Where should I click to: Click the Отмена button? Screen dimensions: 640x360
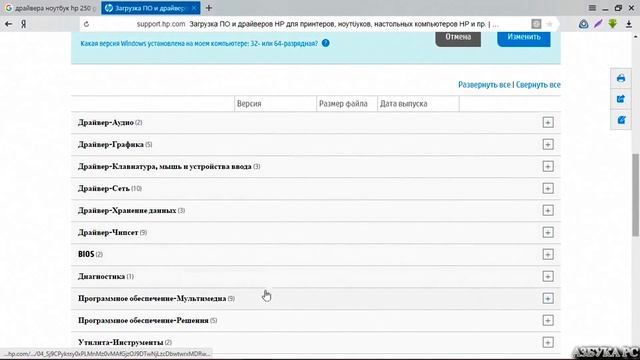[x=458, y=38]
